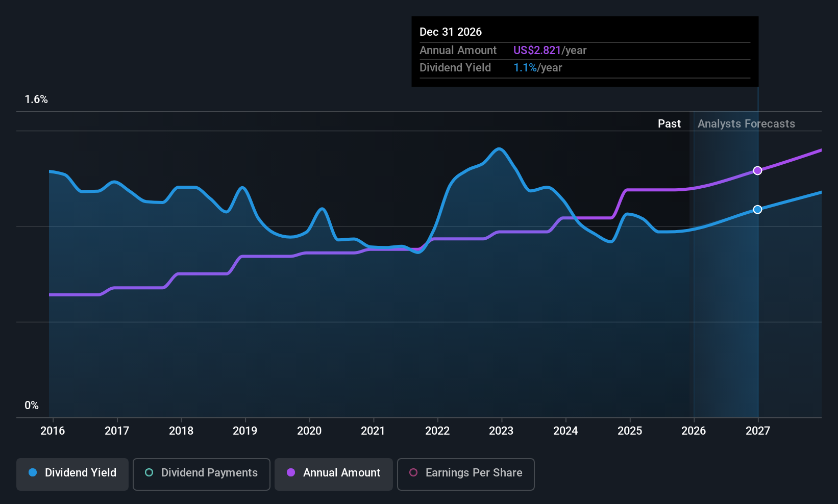Click the 2025 x-axis year label
Image resolution: width=838 pixels, height=504 pixels.
coord(630,431)
